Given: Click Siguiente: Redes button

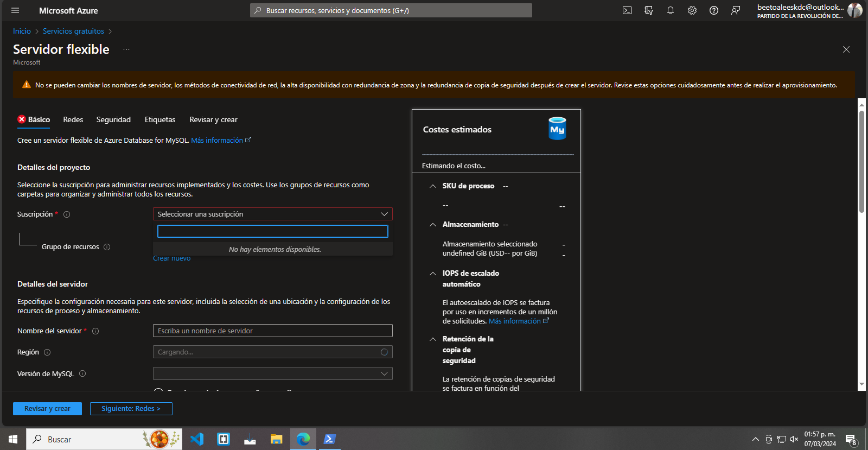Looking at the screenshot, I should click(131, 409).
